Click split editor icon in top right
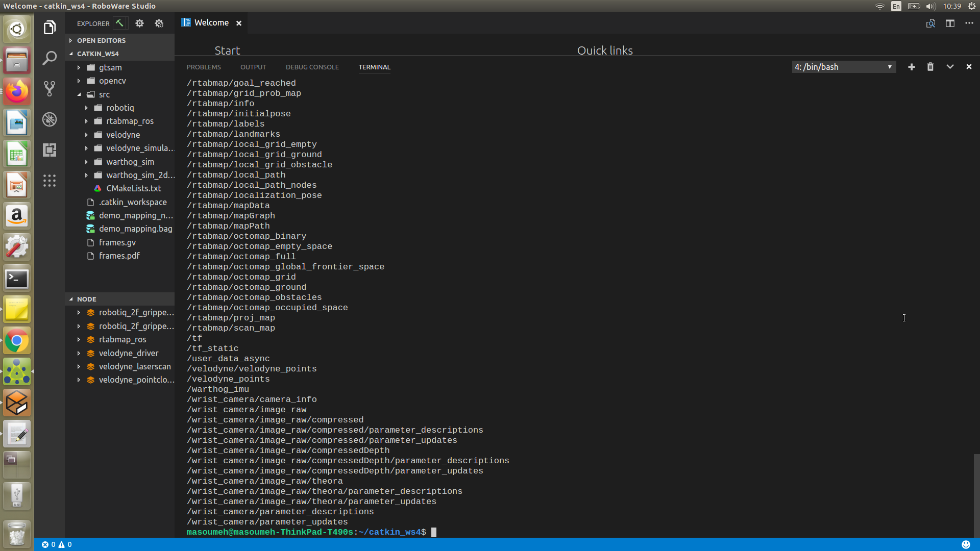This screenshot has height=551, width=980. pyautogui.click(x=949, y=23)
